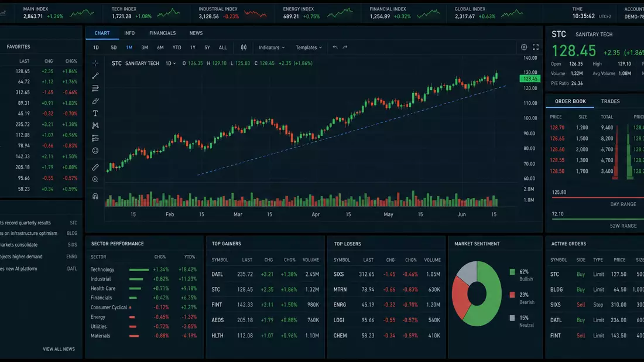Select the brush drawing tool
Viewport: 644px width, 362px height.
[95, 101]
